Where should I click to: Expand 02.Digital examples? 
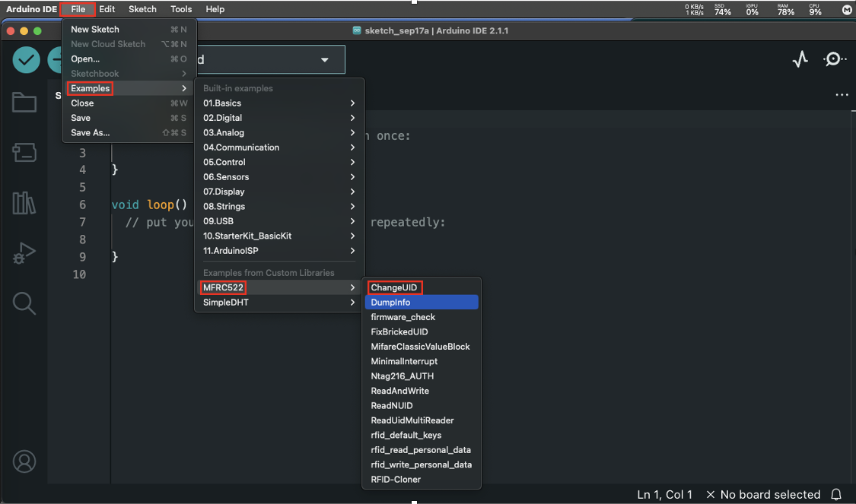pyautogui.click(x=279, y=118)
